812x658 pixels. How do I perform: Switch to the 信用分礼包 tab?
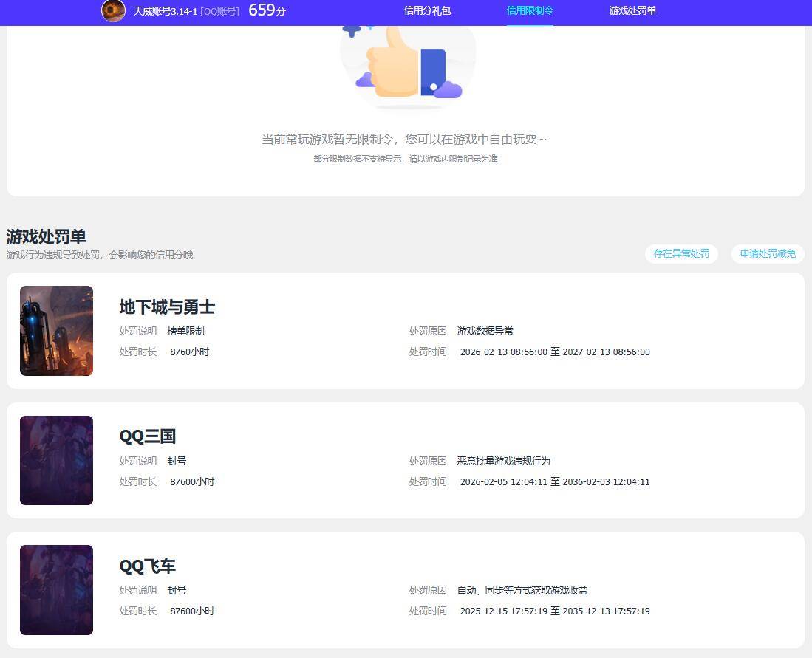pyautogui.click(x=426, y=11)
